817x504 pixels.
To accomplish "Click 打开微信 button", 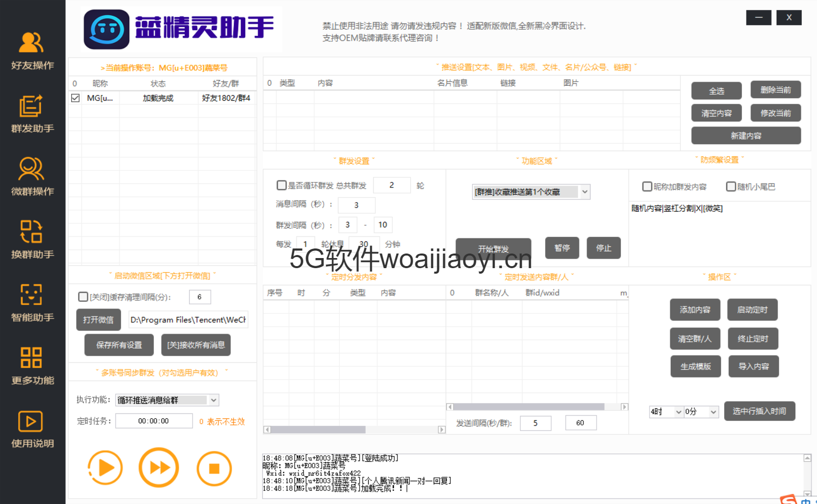I will click(98, 320).
